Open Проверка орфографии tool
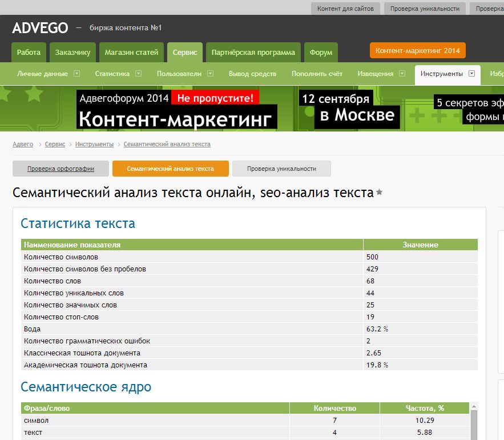The height and width of the screenshot is (440, 504). 61,169
